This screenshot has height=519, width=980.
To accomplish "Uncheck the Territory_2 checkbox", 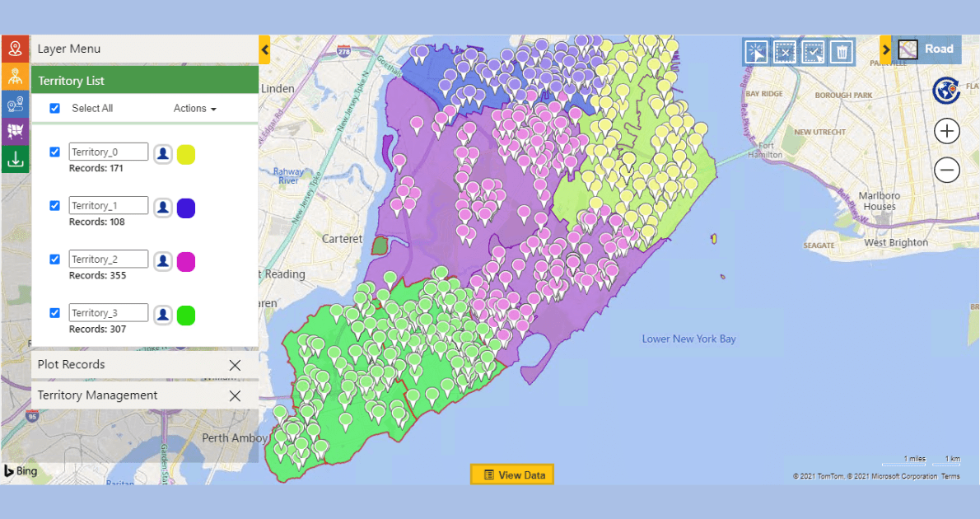I will (x=55, y=259).
